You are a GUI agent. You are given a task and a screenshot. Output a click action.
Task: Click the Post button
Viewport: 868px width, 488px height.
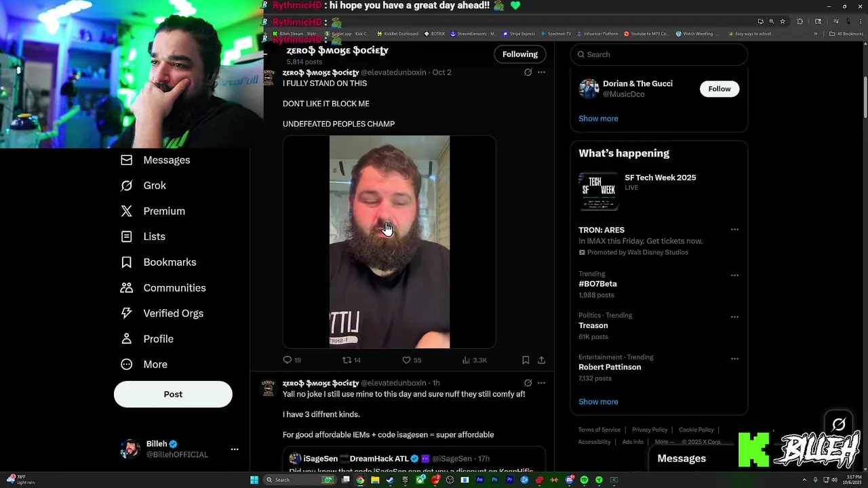[x=173, y=394]
